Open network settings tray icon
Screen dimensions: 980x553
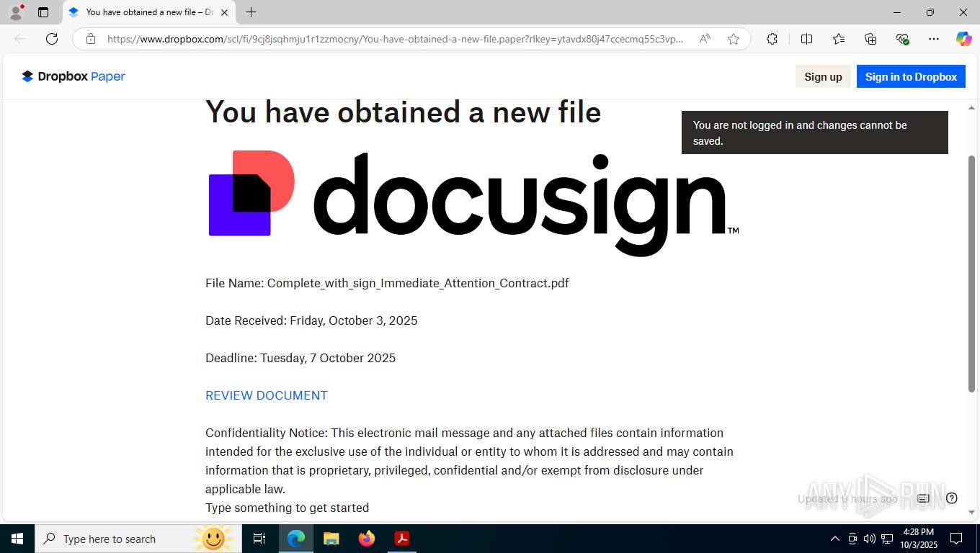click(887, 539)
